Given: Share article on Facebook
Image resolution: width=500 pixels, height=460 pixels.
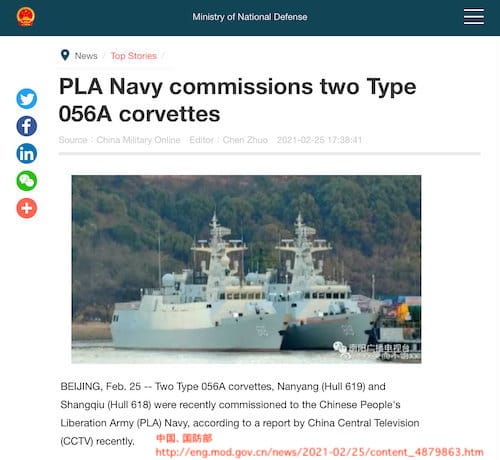Looking at the screenshot, I should tap(27, 126).
